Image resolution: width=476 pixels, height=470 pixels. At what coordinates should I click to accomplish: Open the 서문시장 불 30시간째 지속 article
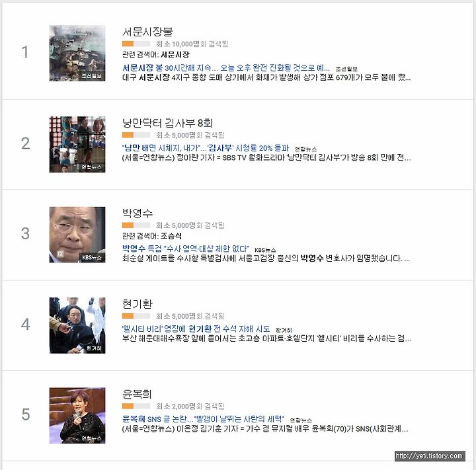click(x=226, y=67)
